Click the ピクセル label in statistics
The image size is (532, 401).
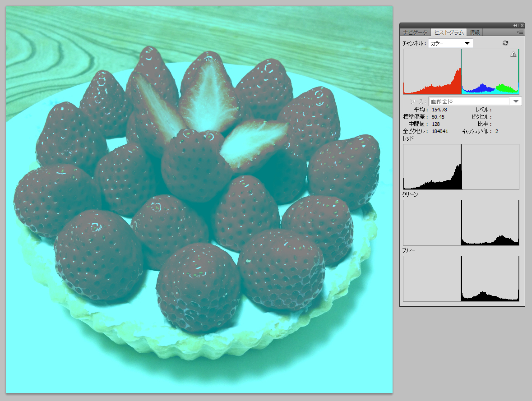[x=481, y=117]
